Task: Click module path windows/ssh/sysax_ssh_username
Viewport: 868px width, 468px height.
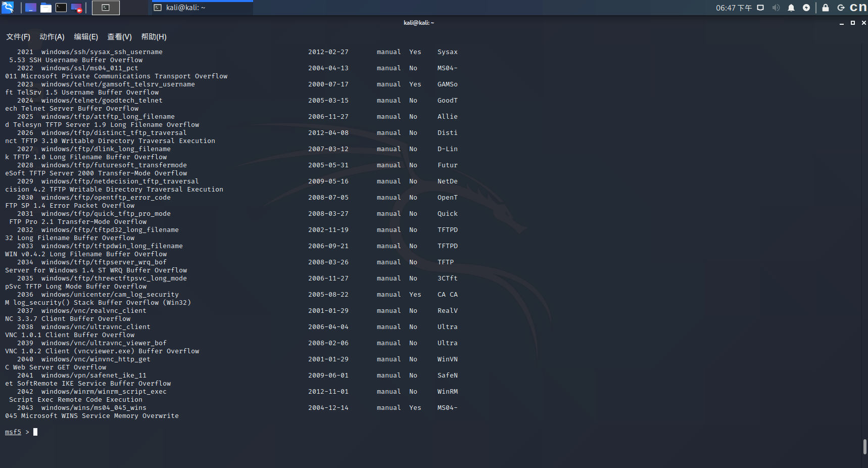Action: (102, 52)
